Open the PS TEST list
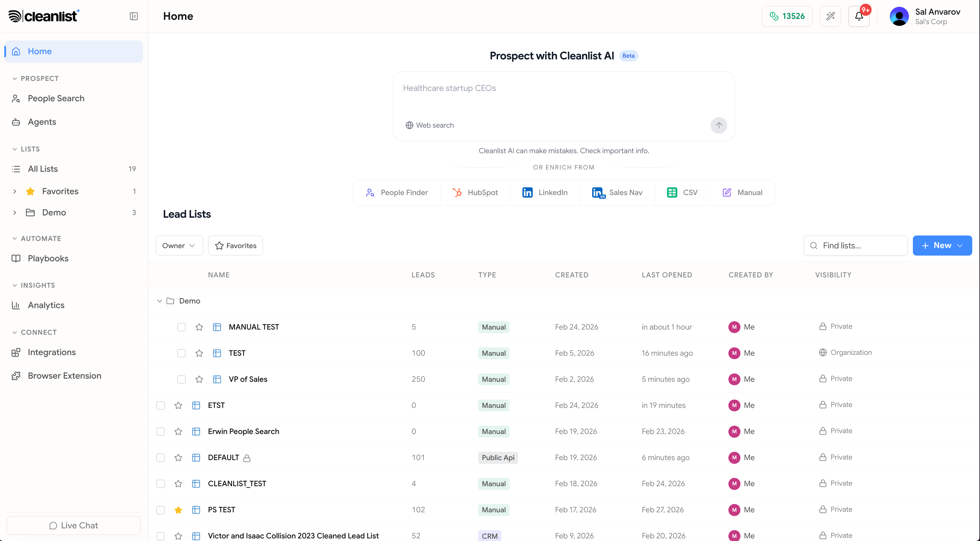Image resolution: width=980 pixels, height=541 pixels. click(221, 510)
